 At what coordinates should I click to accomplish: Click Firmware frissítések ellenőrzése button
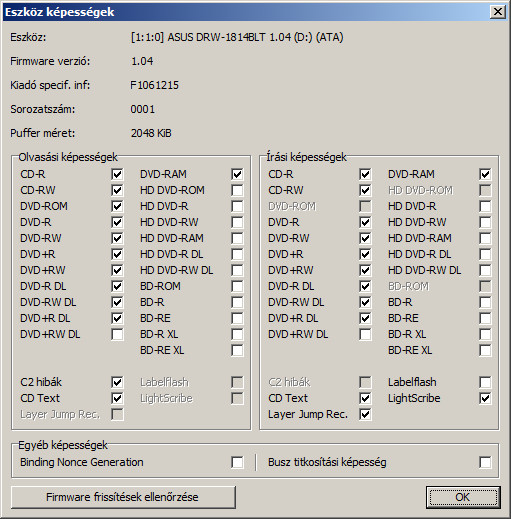pos(123,497)
